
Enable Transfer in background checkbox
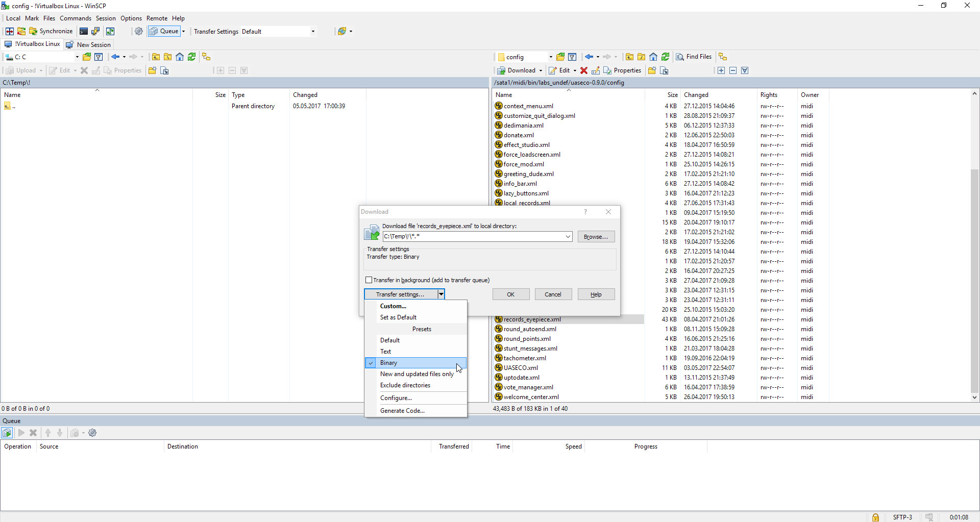pos(369,280)
